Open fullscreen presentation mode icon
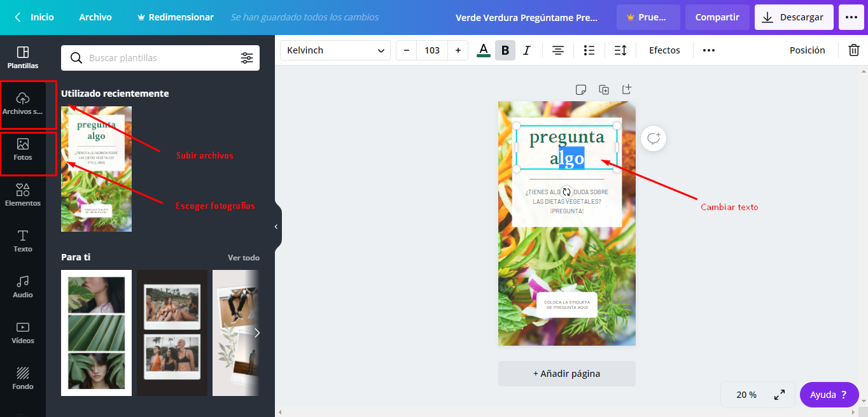The width and height of the screenshot is (868, 417). (x=779, y=395)
